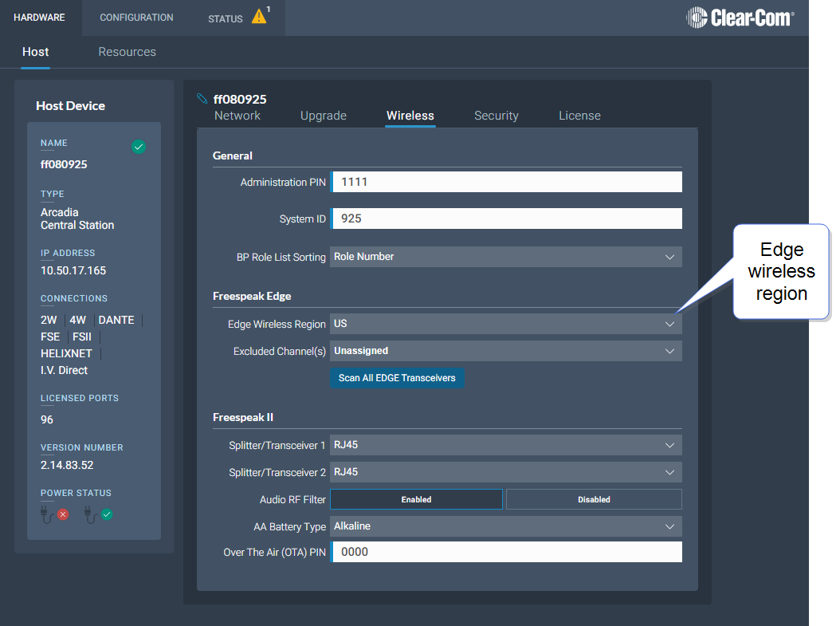Open the Network tab

[x=237, y=116]
